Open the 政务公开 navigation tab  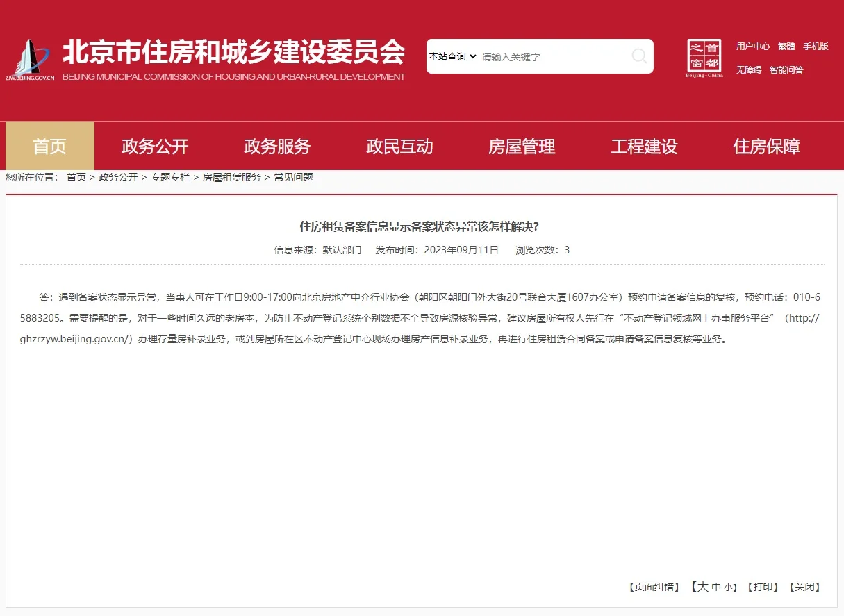[155, 146]
